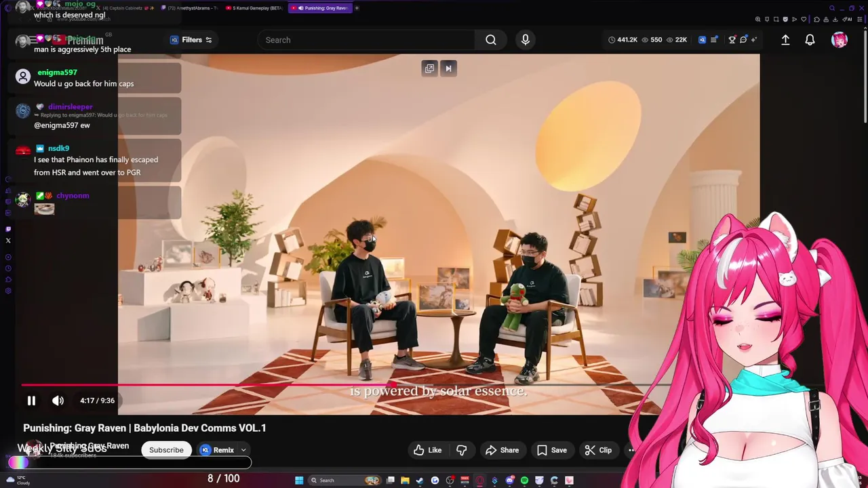
Task: Switch to the S Kamui Gameplay tab
Action: (x=254, y=8)
